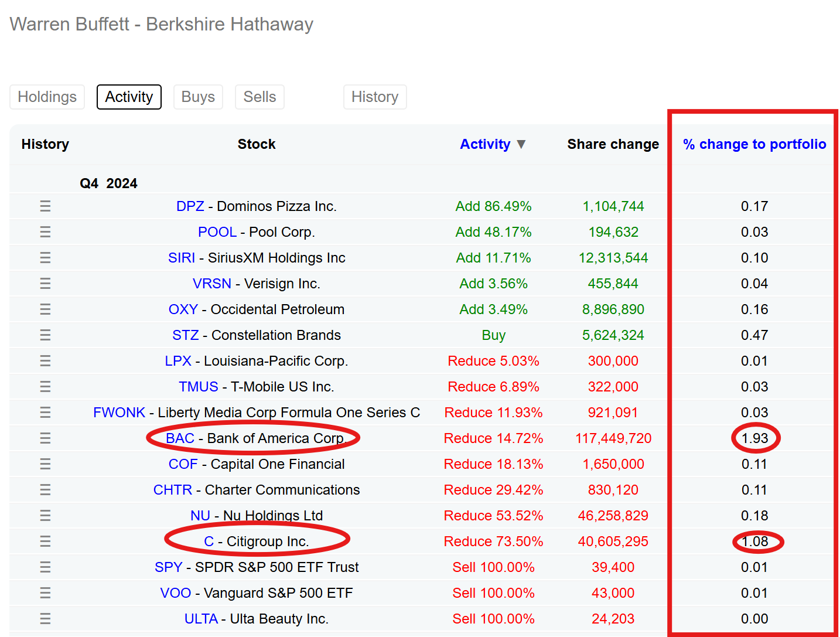Open history icon for OXY row
Viewport: 840px width, 637px height.
click(x=45, y=309)
